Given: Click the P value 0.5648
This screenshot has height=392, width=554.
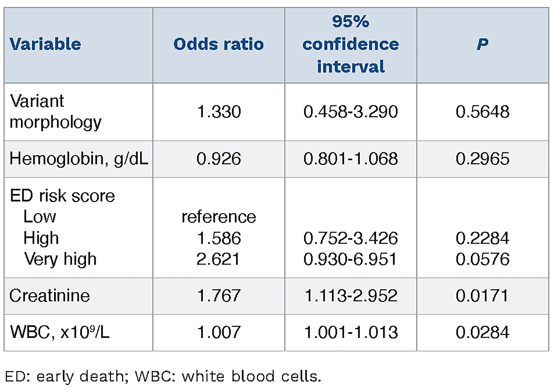Looking at the screenshot, I should click(483, 112).
